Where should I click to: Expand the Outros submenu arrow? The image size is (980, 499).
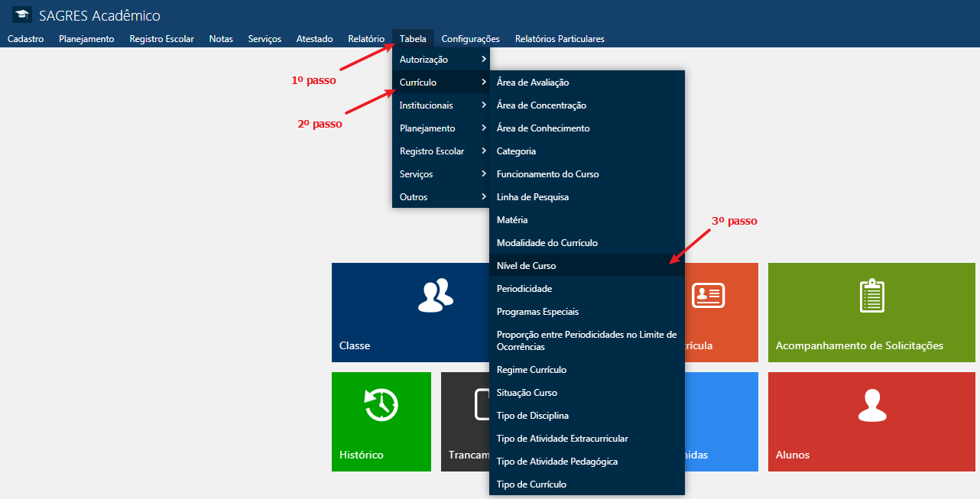click(x=483, y=197)
